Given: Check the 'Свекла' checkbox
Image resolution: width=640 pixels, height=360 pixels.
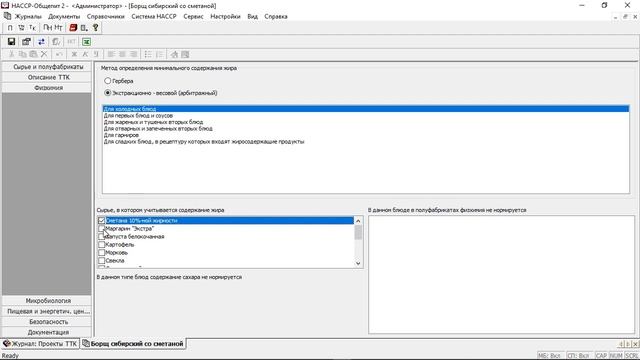Looking at the screenshot, I should (x=102, y=260).
